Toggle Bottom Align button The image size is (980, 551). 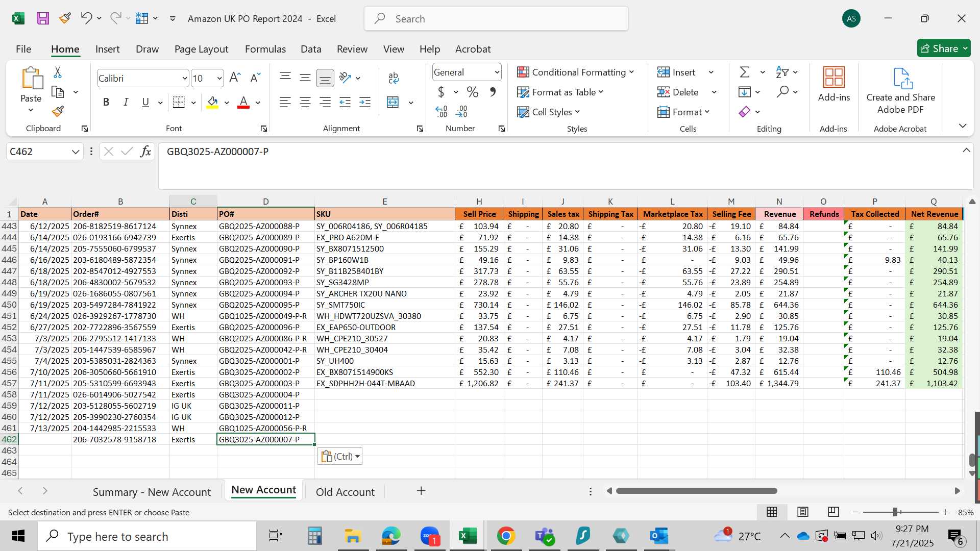325,78
